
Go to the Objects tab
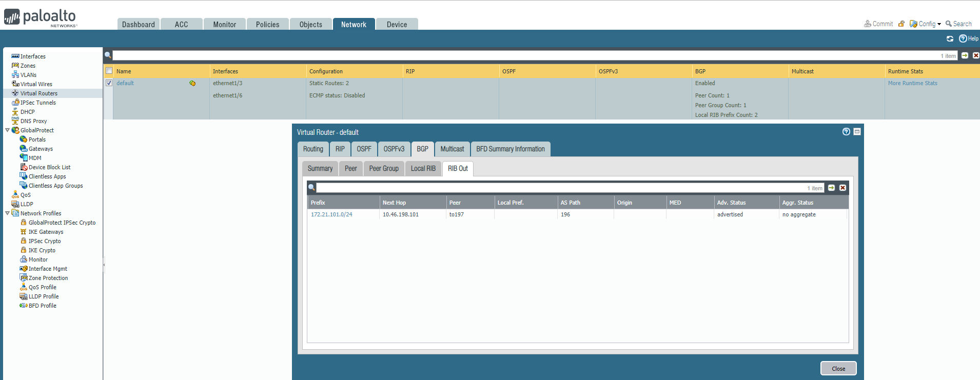pyautogui.click(x=311, y=24)
